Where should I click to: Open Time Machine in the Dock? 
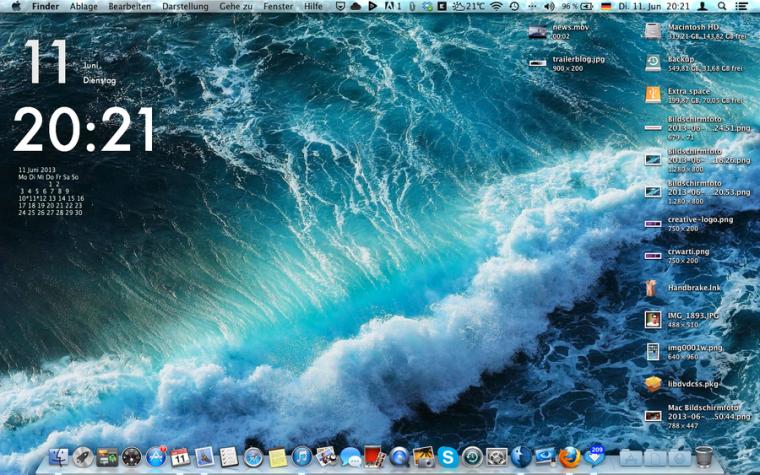click(472, 457)
